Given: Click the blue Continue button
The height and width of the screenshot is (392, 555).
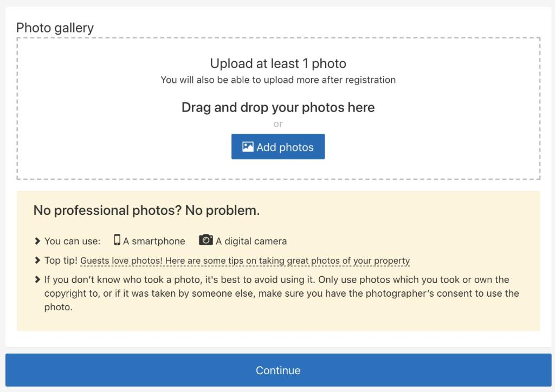Looking at the screenshot, I should [x=278, y=370].
